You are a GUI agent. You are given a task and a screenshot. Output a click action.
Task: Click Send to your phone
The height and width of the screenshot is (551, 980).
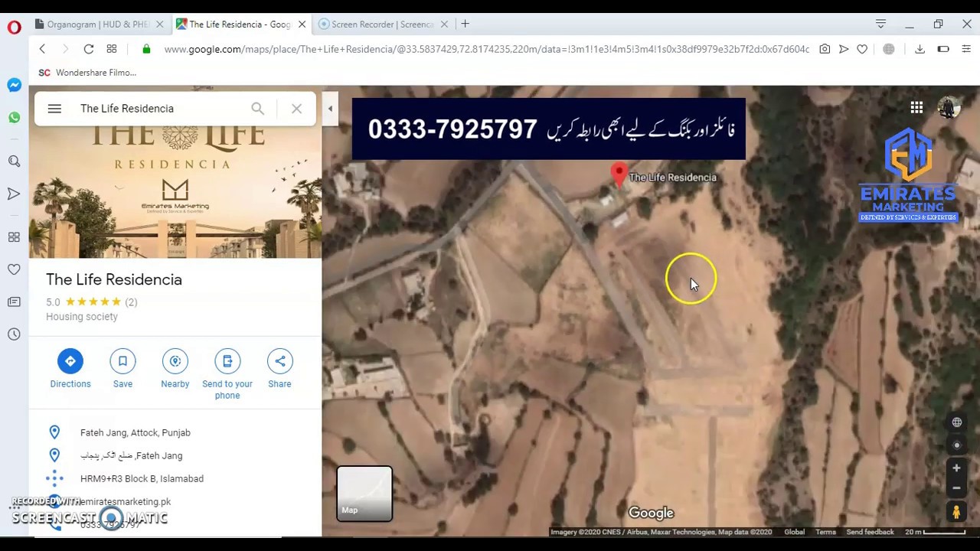click(x=227, y=374)
